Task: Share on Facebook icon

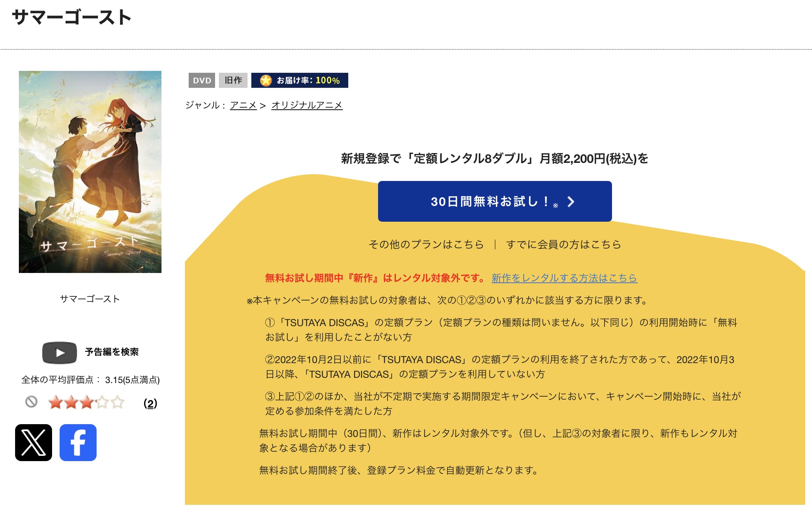Action: [x=78, y=443]
